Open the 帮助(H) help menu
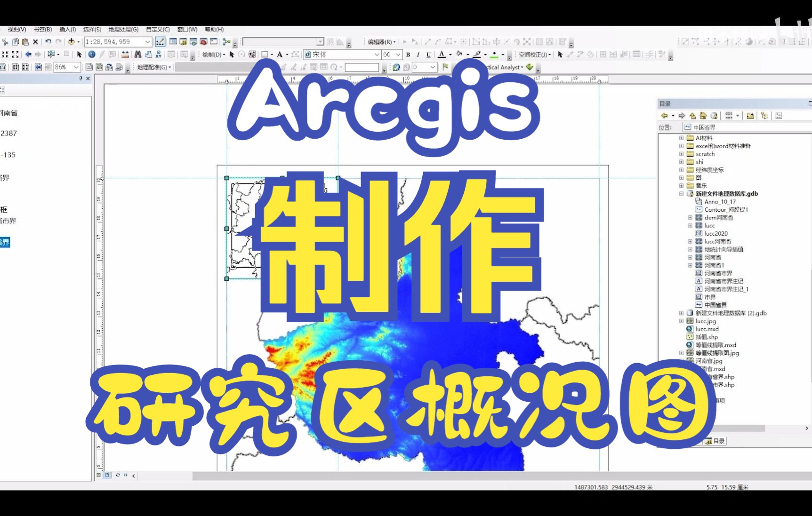Image resolution: width=812 pixels, height=516 pixels. pos(214,29)
